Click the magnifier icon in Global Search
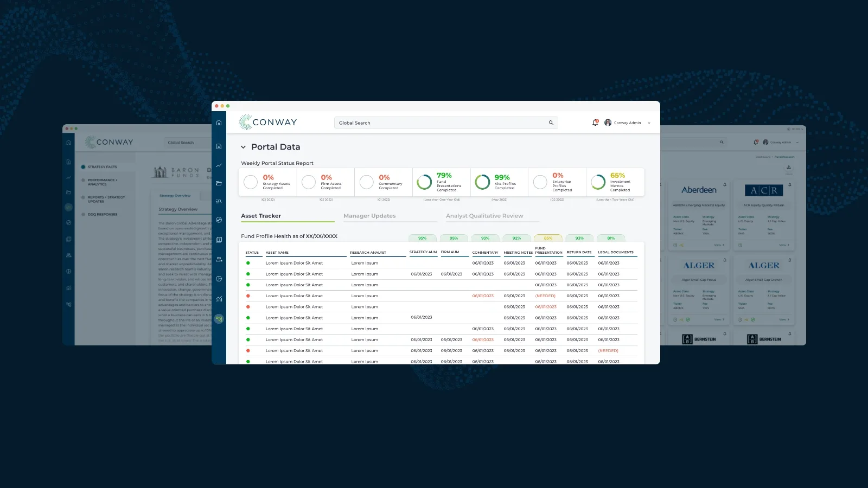868x488 pixels. tap(551, 123)
